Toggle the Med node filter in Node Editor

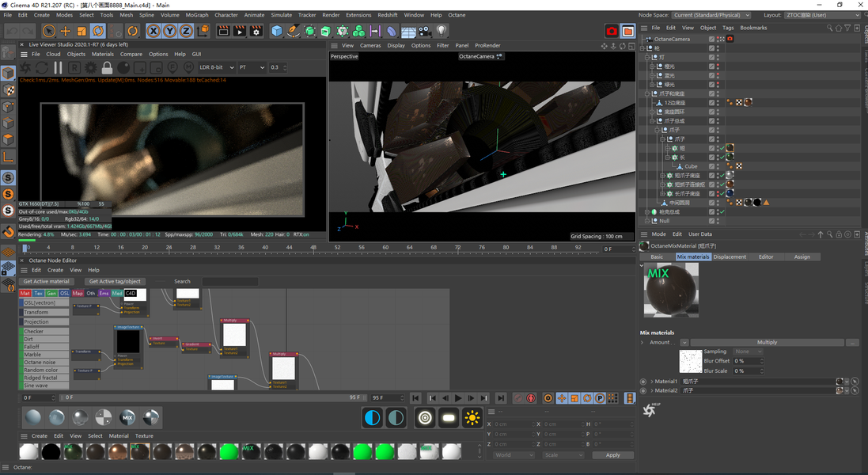click(117, 293)
